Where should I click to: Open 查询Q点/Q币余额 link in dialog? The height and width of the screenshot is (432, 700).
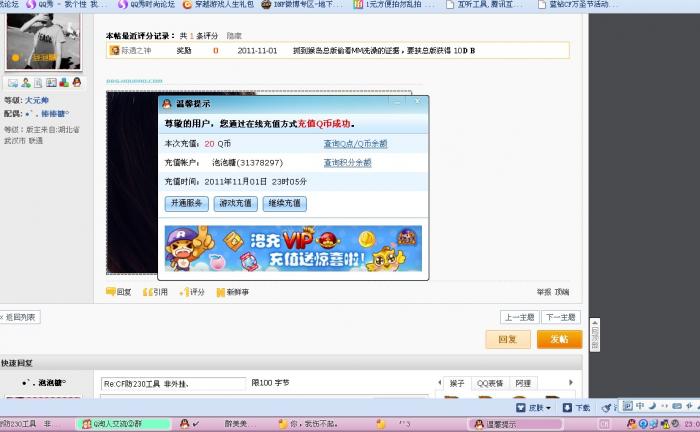point(355,144)
